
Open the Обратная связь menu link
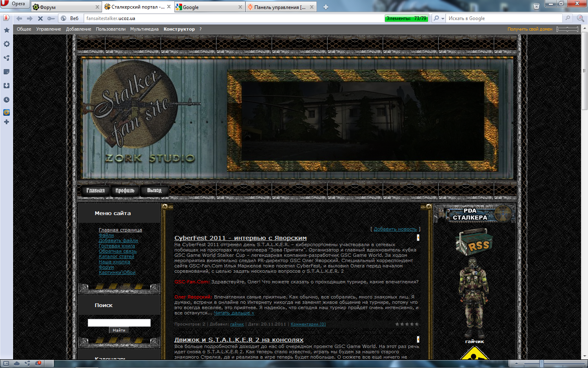click(118, 251)
